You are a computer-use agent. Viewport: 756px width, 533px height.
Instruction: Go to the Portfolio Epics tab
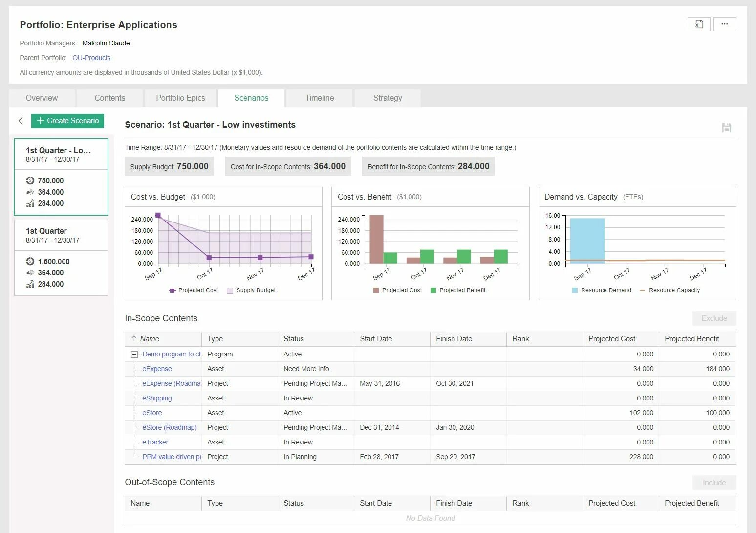click(180, 98)
